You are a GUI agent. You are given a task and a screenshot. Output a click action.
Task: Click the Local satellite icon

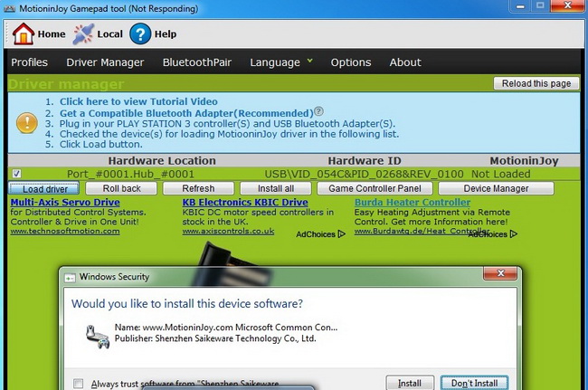tap(83, 33)
